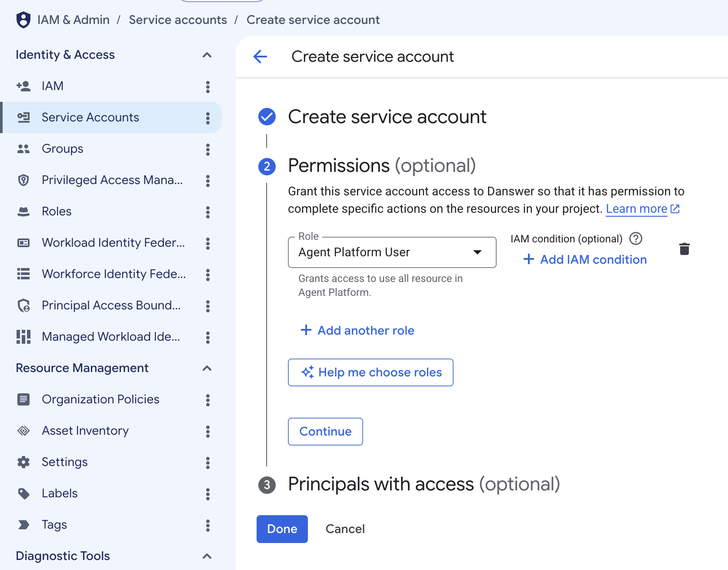The width and height of the screenshot is (728, 570).
Task: Open Groups from the sidebar
Action: [x=111, y=149]
